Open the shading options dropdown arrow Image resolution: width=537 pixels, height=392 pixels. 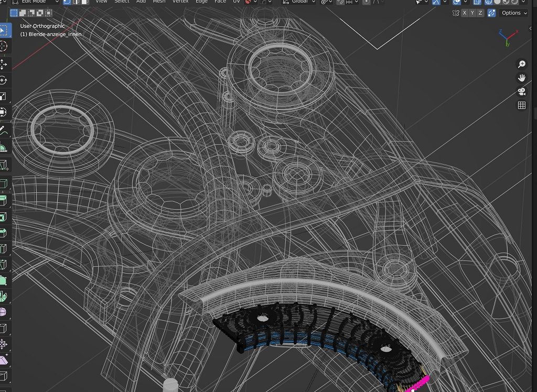point(523,2)
